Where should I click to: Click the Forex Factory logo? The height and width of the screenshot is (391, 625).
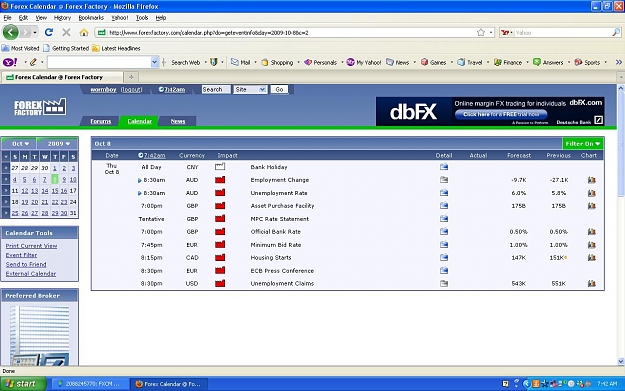click(x=40, y=107)
